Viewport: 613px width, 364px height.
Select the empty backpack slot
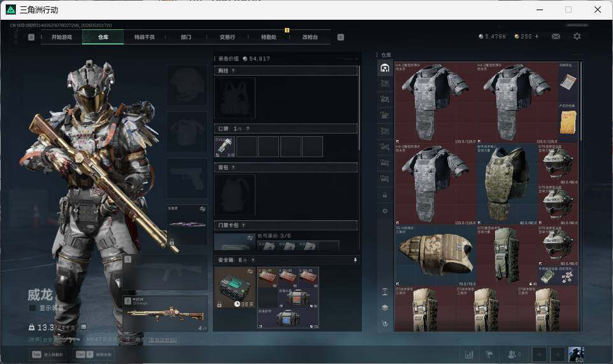(x=235, y=195)
